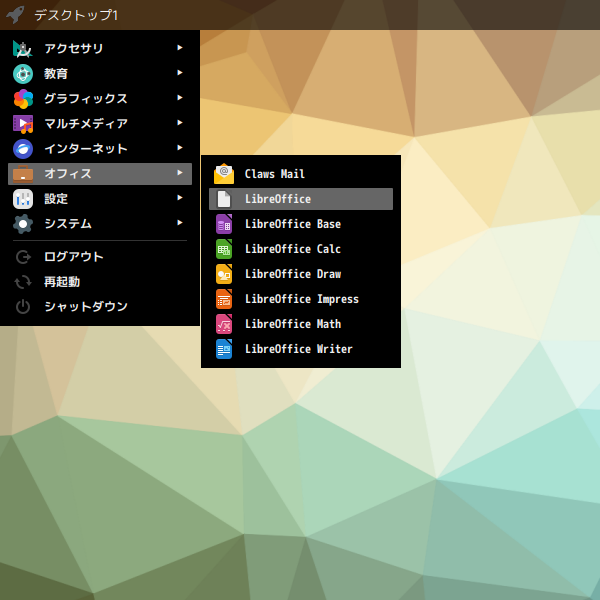Image resolution: width=600 pixels, height=600 pixels.
Task: Expand the 教育 submenu arrow
Action: point(180,72)
